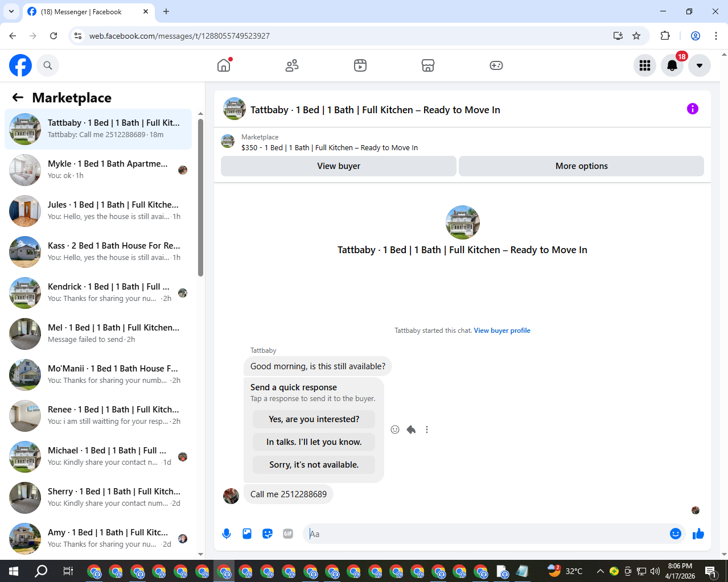Expand the account dropdown arrow
Image resolution: width=728 pixels, height=582 pixels.
(700, 65)
